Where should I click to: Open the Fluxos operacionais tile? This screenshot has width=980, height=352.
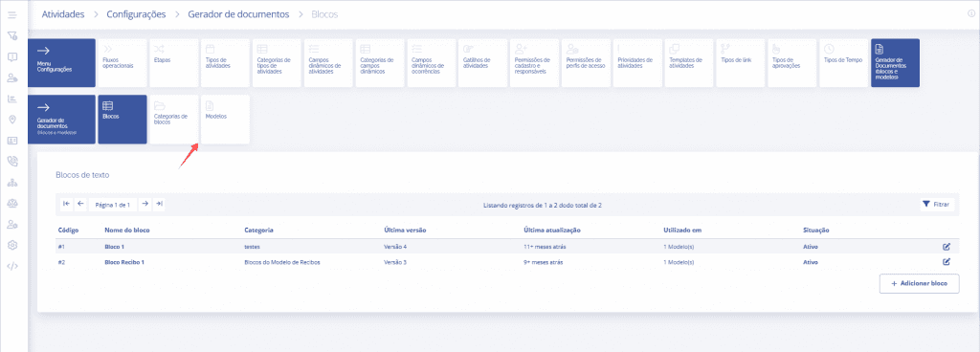click(122, 62)
